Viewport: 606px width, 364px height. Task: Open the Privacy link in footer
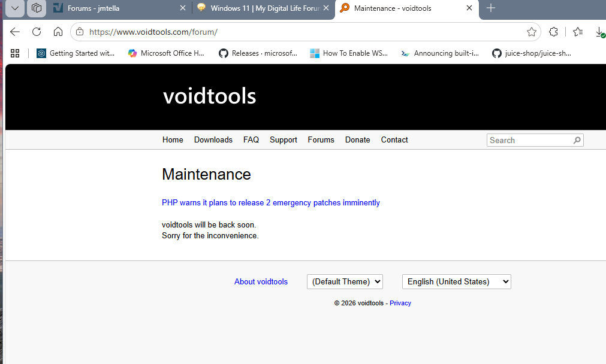[x=400, y=303]
